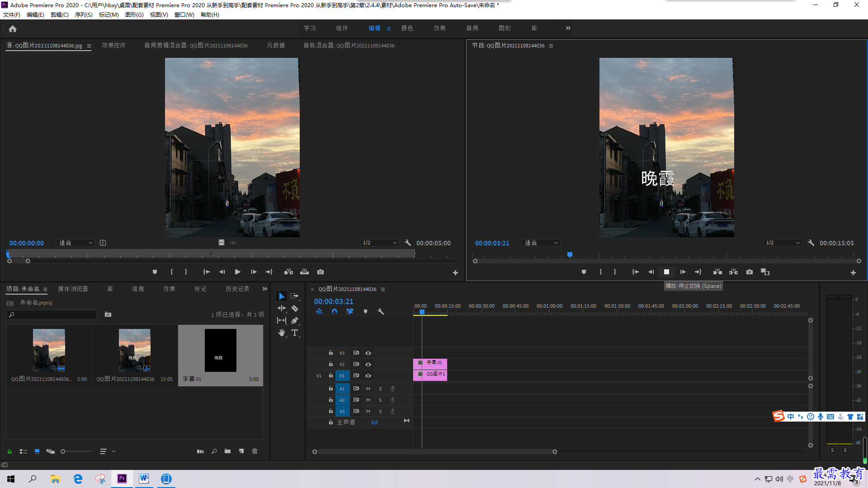Toggle V3 track output eye
Image resolution: width=868 pixels, height=488 pixels.
click(368, 353)
